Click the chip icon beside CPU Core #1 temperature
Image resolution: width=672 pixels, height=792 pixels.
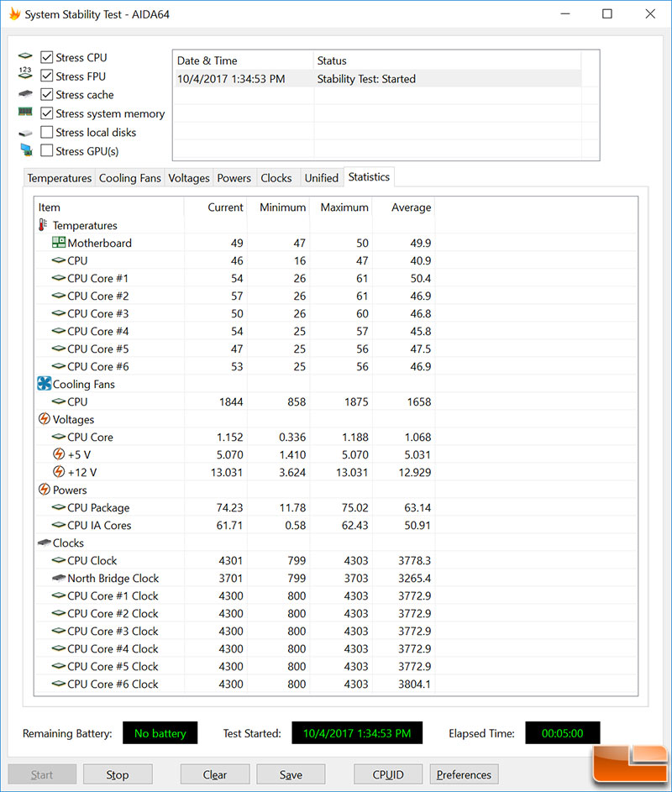(59, 278)
